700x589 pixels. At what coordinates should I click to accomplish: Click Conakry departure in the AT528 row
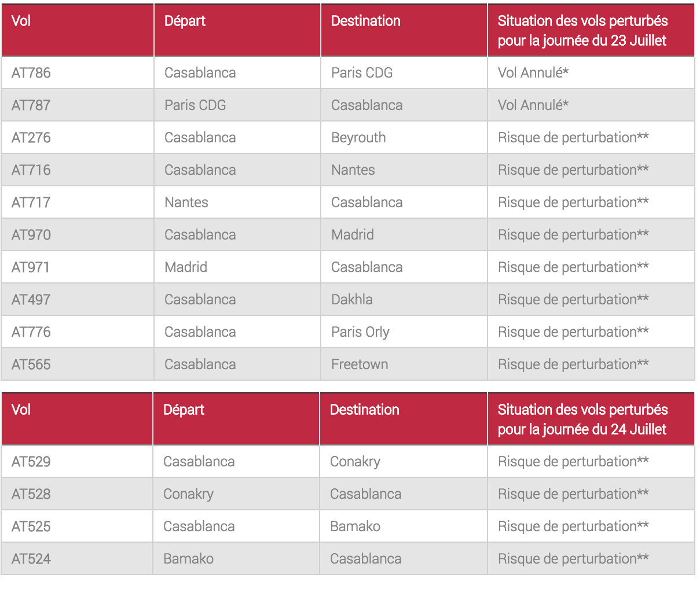tap(188, 494)
